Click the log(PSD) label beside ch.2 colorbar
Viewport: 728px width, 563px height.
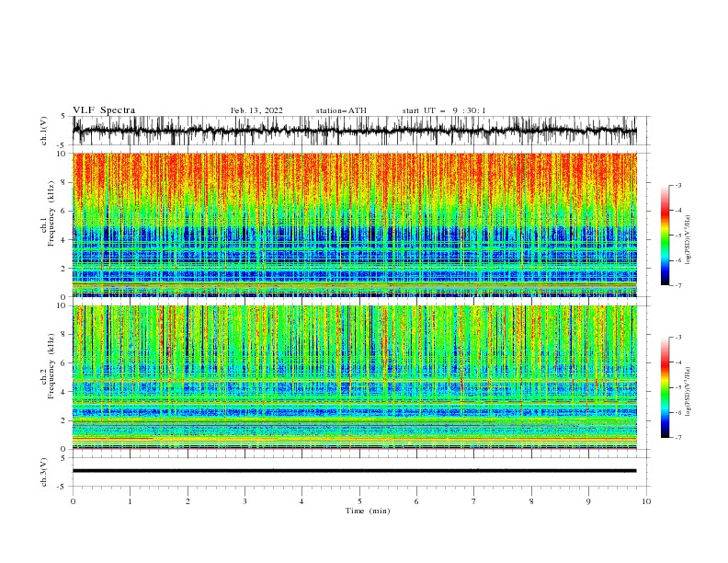point(688,392)
